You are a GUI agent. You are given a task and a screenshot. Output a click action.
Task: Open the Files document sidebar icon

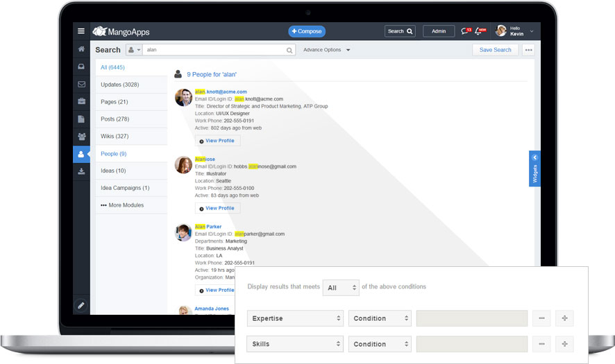81,119
